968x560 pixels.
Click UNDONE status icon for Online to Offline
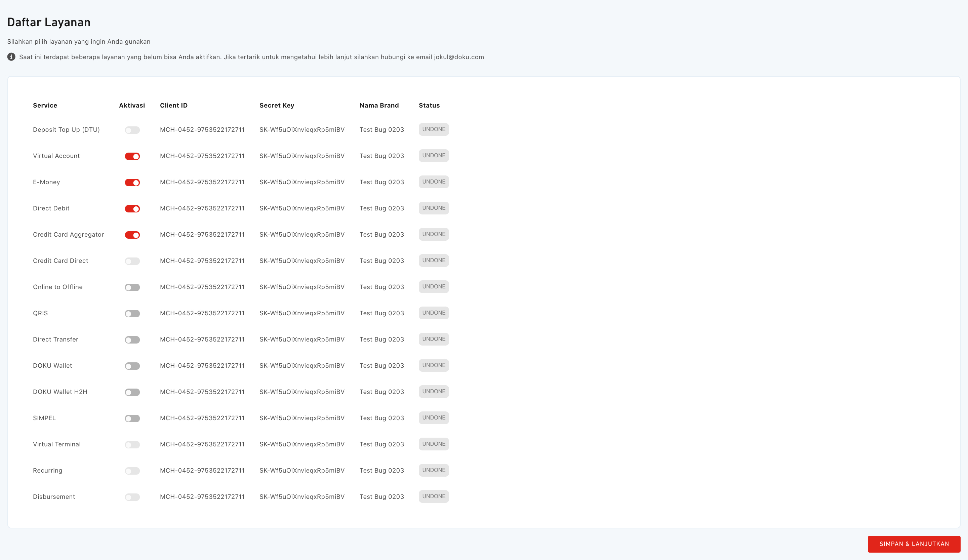point(433,287)
